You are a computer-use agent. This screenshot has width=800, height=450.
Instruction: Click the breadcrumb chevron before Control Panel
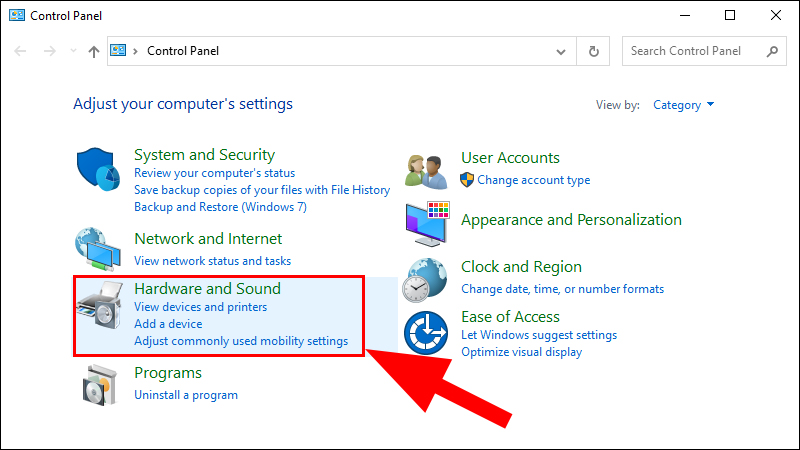tap(135, 51)
